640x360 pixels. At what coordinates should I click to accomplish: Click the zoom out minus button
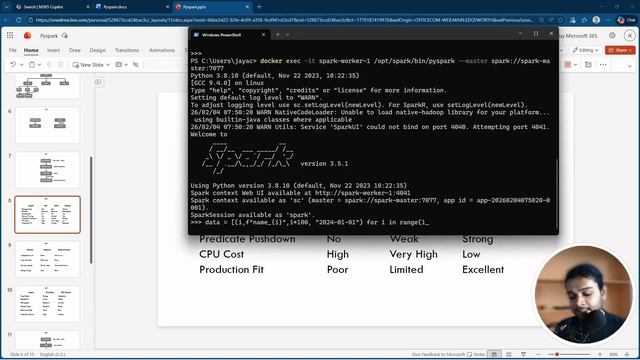[538, 355]
